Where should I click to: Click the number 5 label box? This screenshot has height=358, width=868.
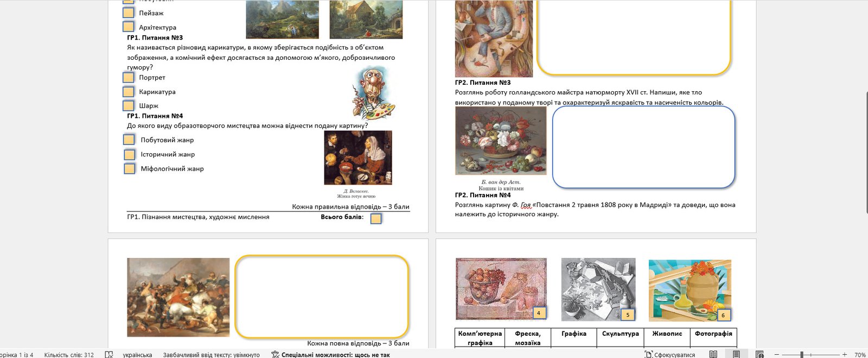(628, 315)
